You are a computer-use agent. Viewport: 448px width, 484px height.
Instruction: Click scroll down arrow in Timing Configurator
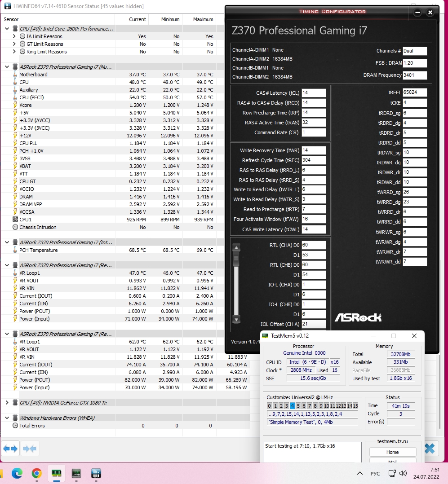click(236, 320)
